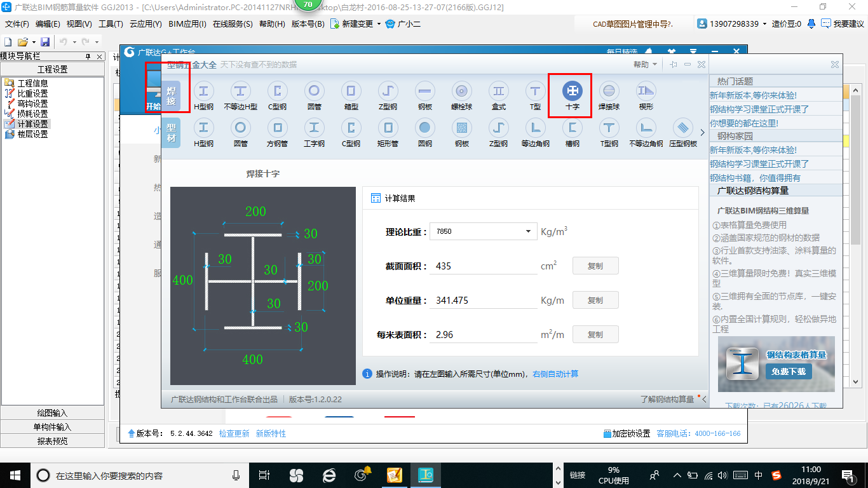The width and height of the screenshot is (868, 488).
Task: Click the new file toolbar icon
Action: (x=8, y=42)
